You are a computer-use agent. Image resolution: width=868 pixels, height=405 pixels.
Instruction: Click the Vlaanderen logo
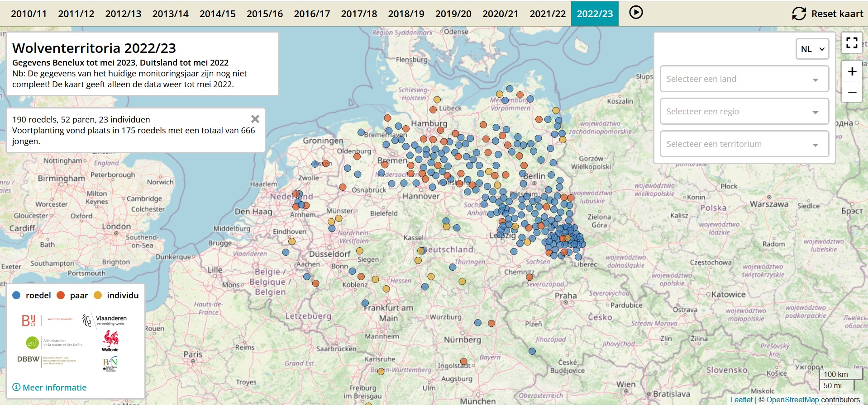[x=105, y=320]
